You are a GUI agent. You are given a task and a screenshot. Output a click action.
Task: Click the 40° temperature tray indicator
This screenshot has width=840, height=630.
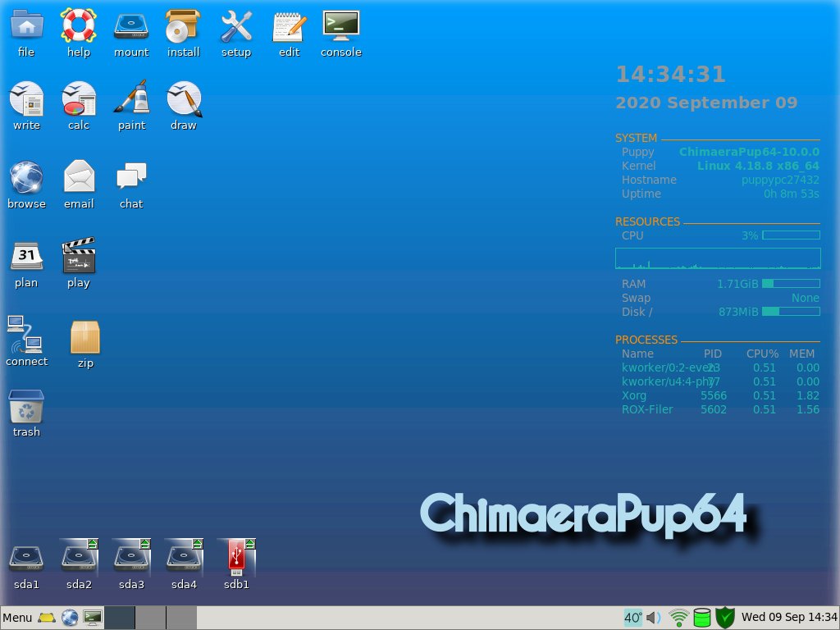[633, 618]
